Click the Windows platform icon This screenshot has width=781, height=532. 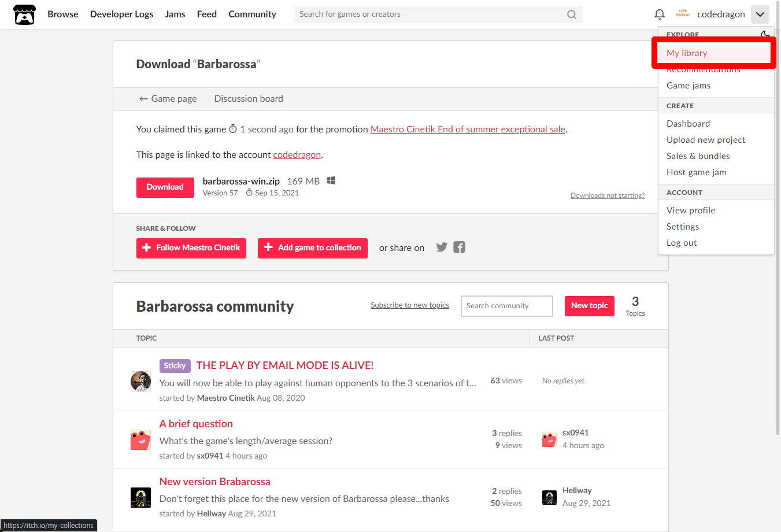331,181
